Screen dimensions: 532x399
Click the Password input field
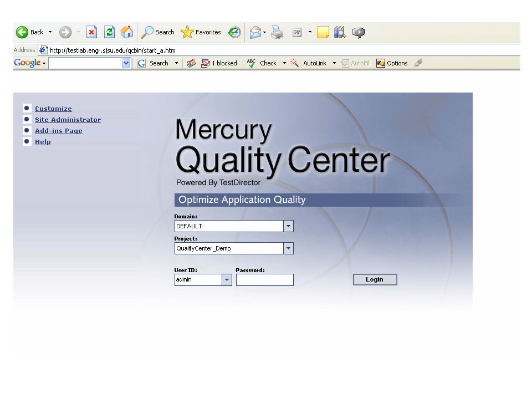(x=265, y=280)
